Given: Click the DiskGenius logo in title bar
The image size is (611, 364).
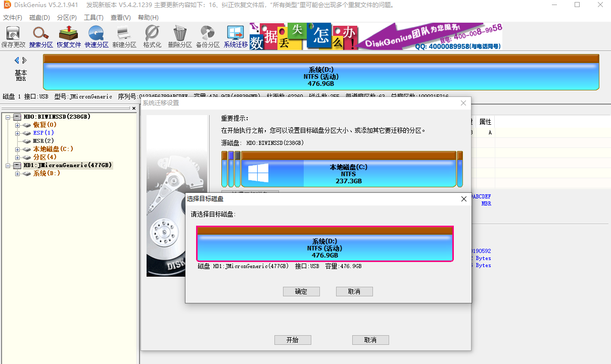Looking at the screenshot, I should (7, 5).
